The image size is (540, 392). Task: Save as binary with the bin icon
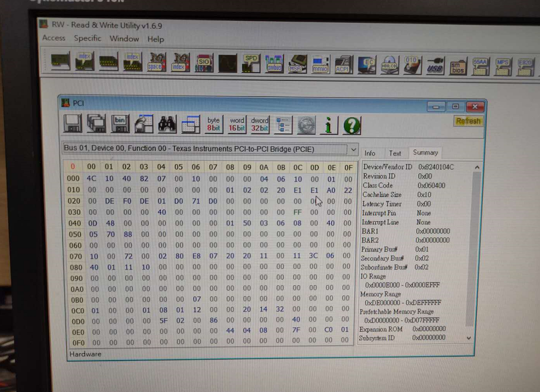point(120,124)
